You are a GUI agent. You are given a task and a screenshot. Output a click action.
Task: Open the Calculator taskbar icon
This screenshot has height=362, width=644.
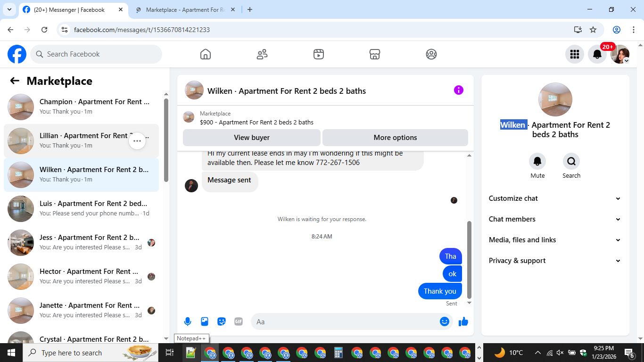[338, 353]
